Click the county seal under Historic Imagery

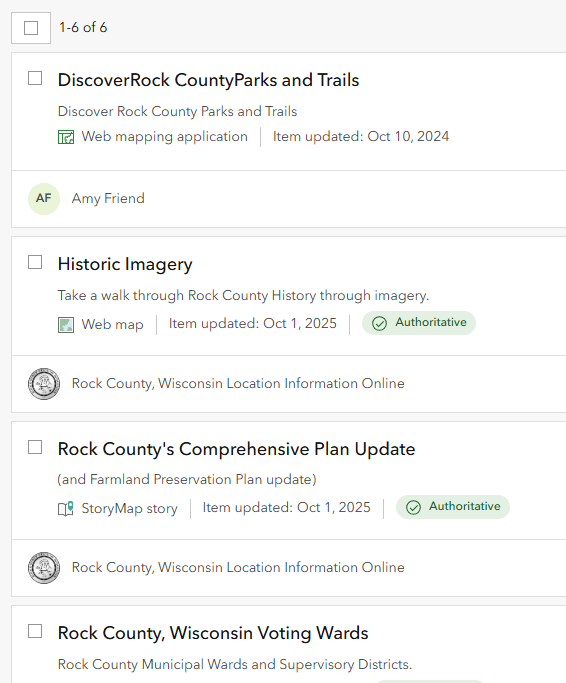(44, 384)
